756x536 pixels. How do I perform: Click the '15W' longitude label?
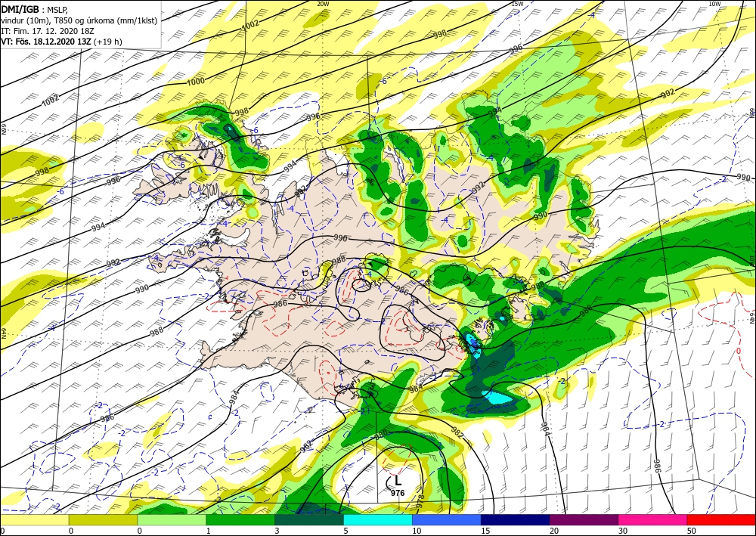[517, 4]
